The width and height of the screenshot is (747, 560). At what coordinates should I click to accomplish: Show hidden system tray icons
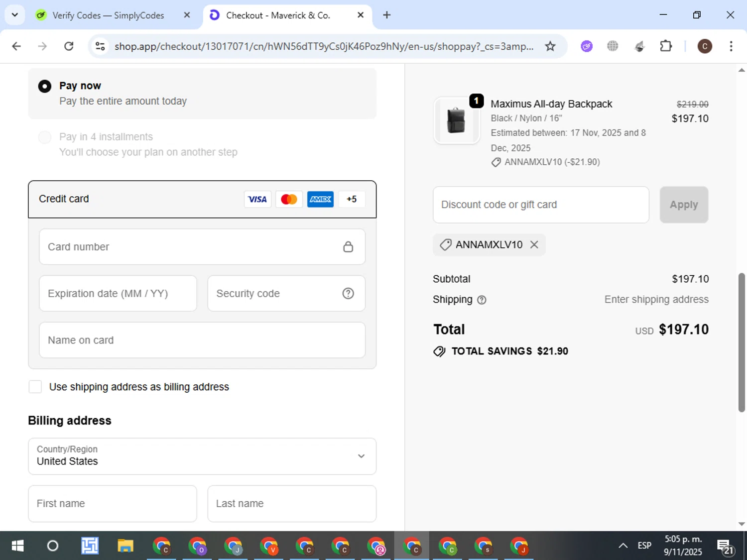623,546
